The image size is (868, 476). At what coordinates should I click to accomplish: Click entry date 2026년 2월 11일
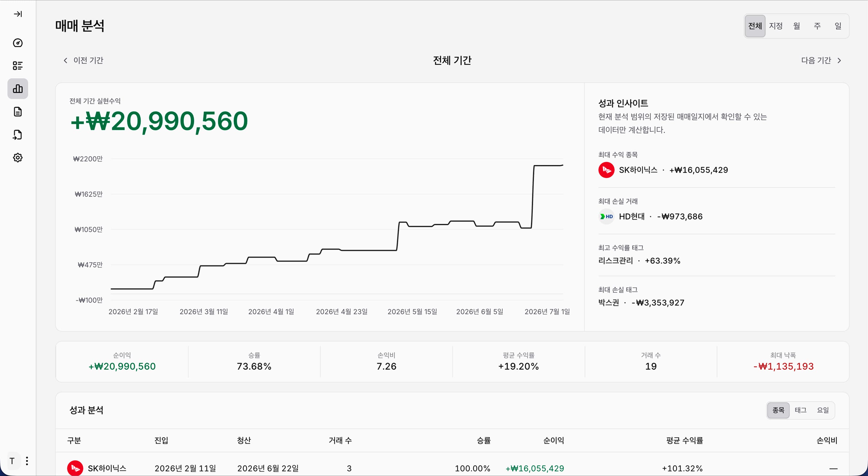[x=185, y=468]
